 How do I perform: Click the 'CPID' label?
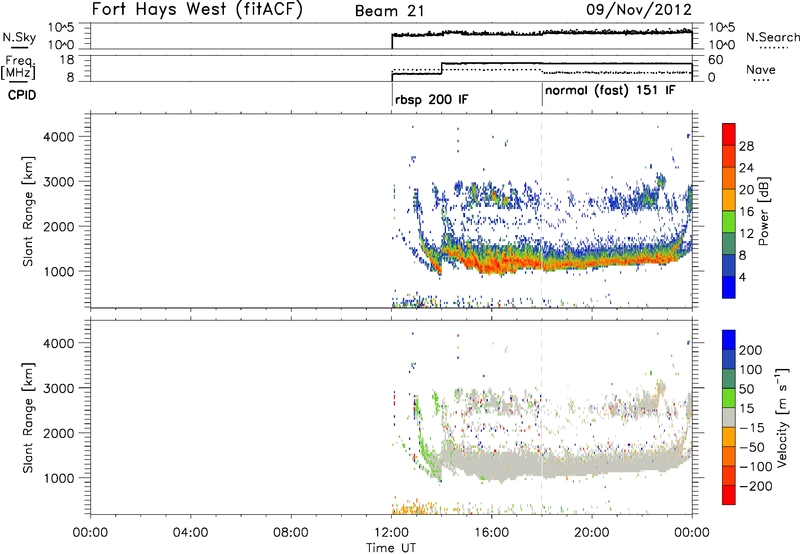(22, 95)
